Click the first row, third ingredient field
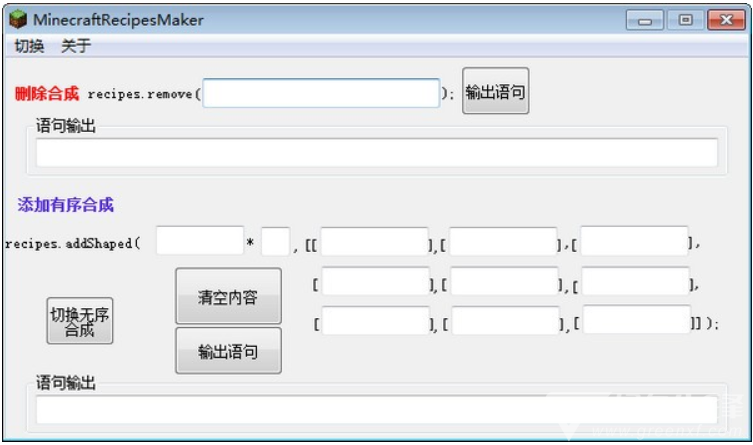This screenshot has width=753, height=445. (x=634, y=241)
